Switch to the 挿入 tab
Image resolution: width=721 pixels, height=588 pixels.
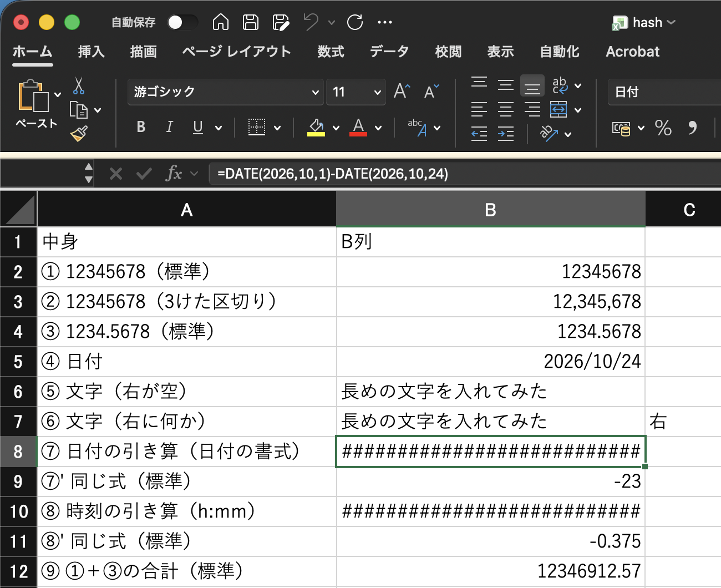pos(91,52)
